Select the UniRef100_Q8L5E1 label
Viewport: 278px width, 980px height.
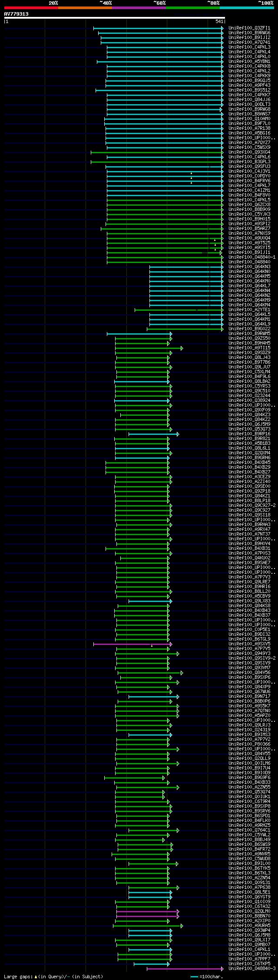pos(249,892)
